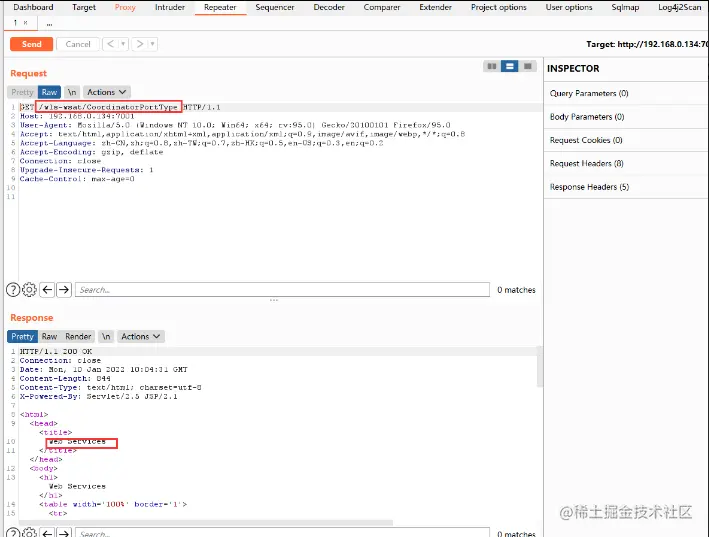Switch to side-by-side layout view
Viewport: 709px width, 537px height.
tap(492, 66)
